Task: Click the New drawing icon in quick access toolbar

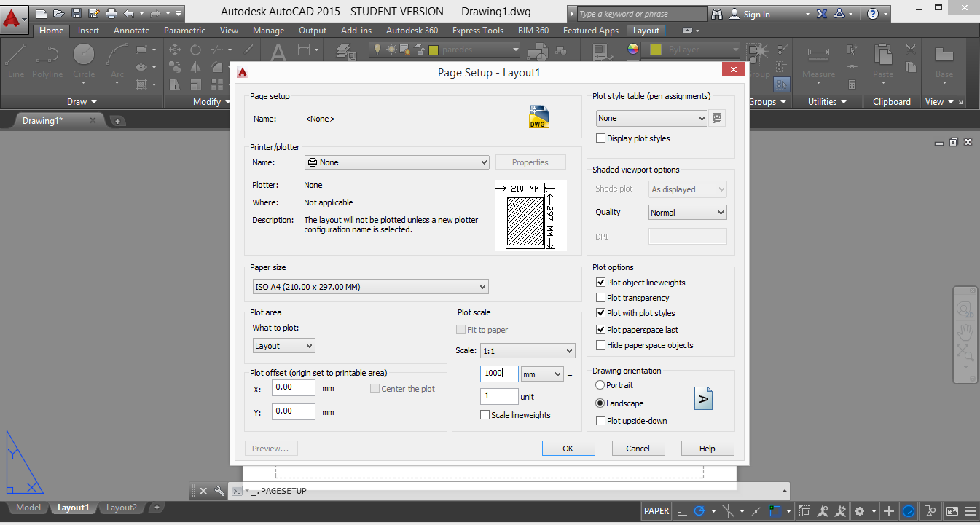Action: [42, 13]
